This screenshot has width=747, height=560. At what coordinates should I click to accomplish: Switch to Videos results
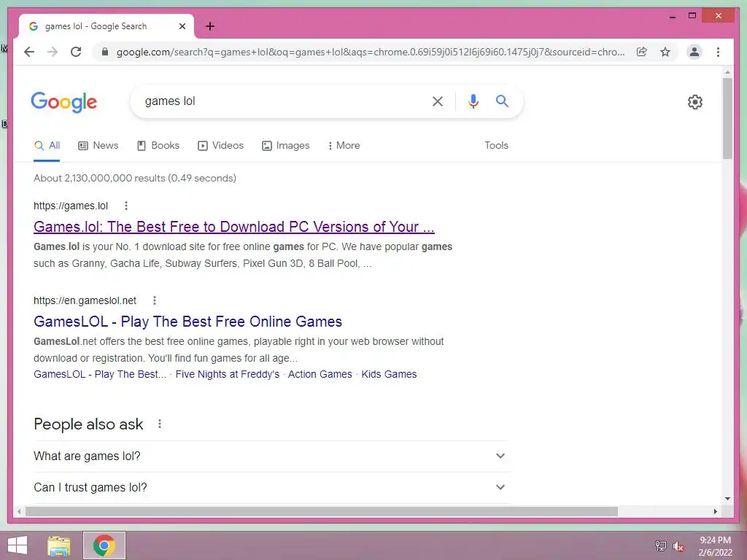[x=220, y=145]
